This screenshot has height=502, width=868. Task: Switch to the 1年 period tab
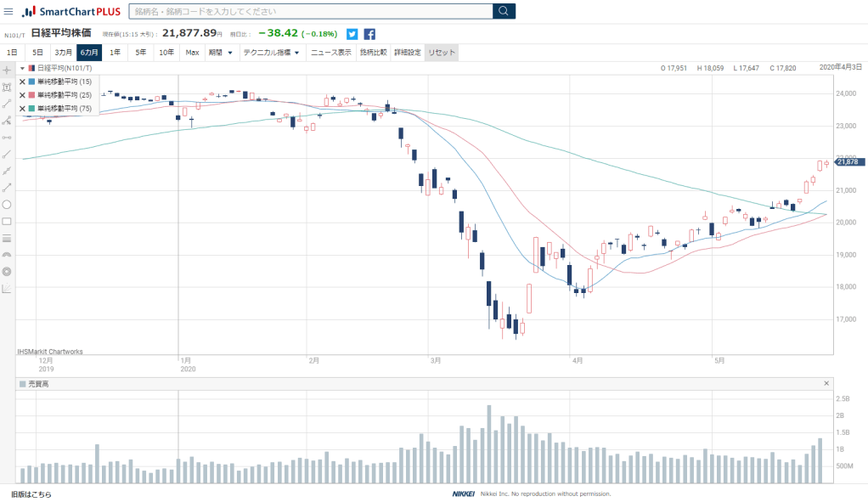click(116, 53)
